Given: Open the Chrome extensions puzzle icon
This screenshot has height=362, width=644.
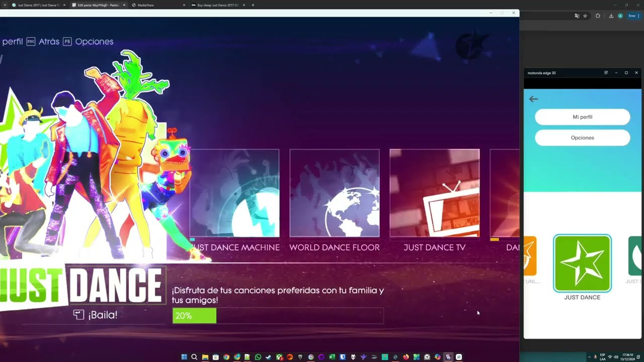Looking at the screenshot, I should (598, 16).
